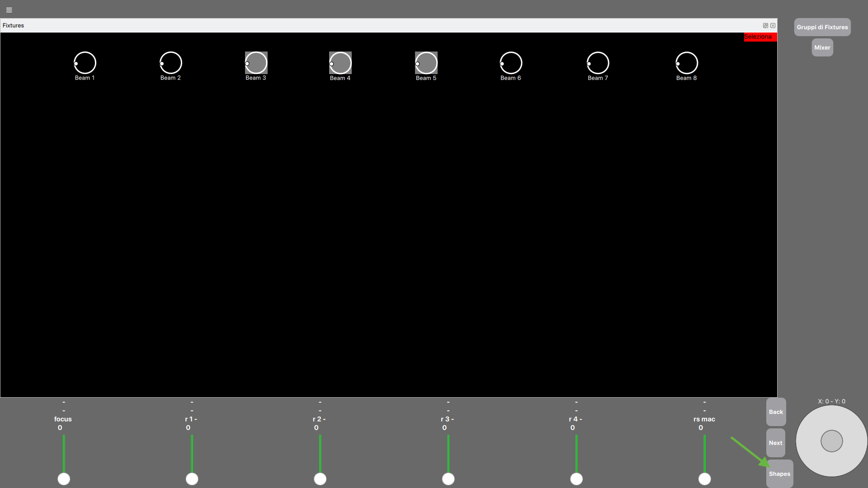Image resolution: width=868 pixels, height=488 pixels.
Task: Click the hamburger menu icon
Action: [x=9, y=9]
